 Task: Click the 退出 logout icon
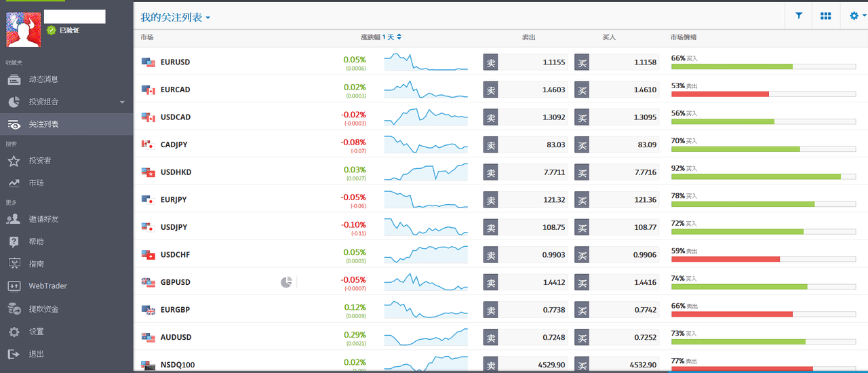click(x=14, y=354)
